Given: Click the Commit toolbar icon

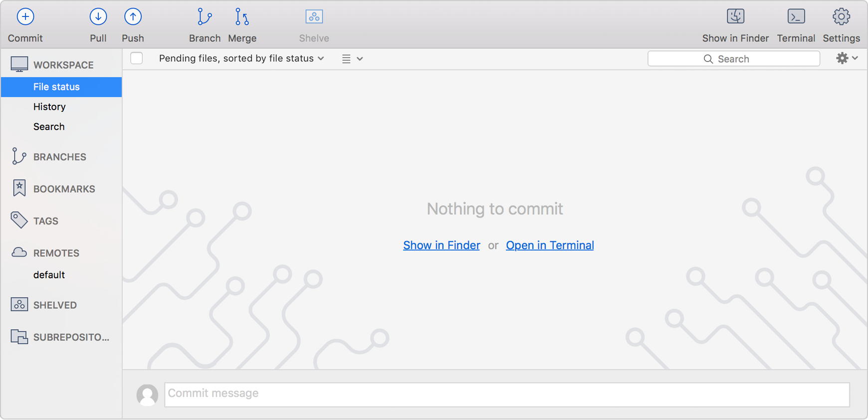Looking at the screenshot, I should click(25, 17).
